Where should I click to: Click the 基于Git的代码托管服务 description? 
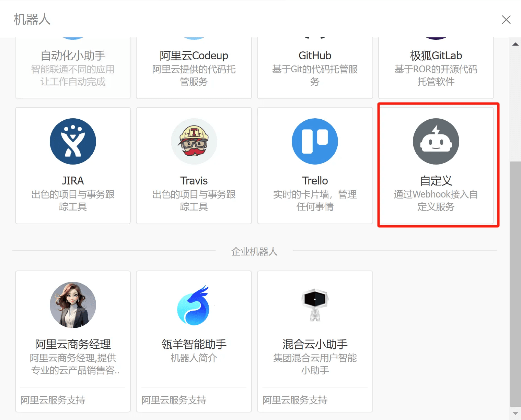315,75
